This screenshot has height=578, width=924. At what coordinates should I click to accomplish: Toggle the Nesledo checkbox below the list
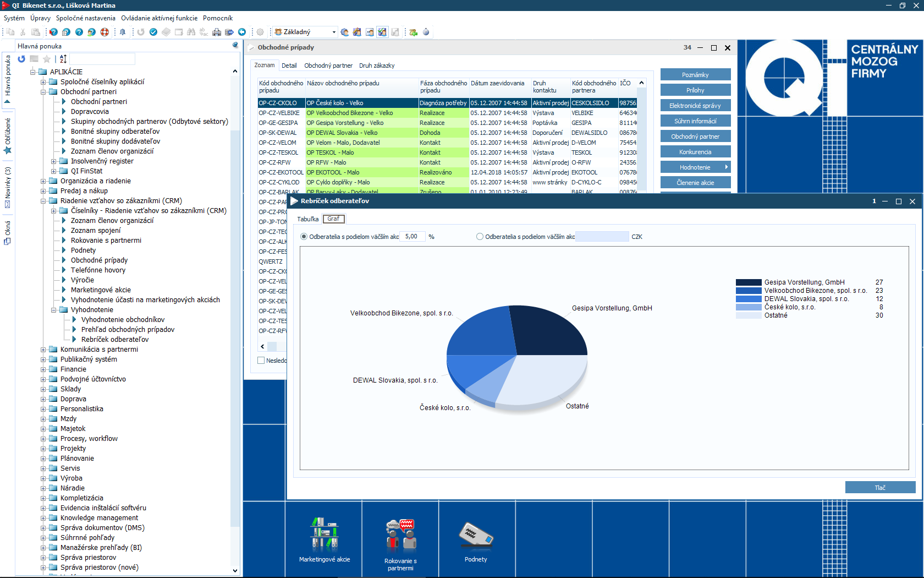[x=261, y=361]
